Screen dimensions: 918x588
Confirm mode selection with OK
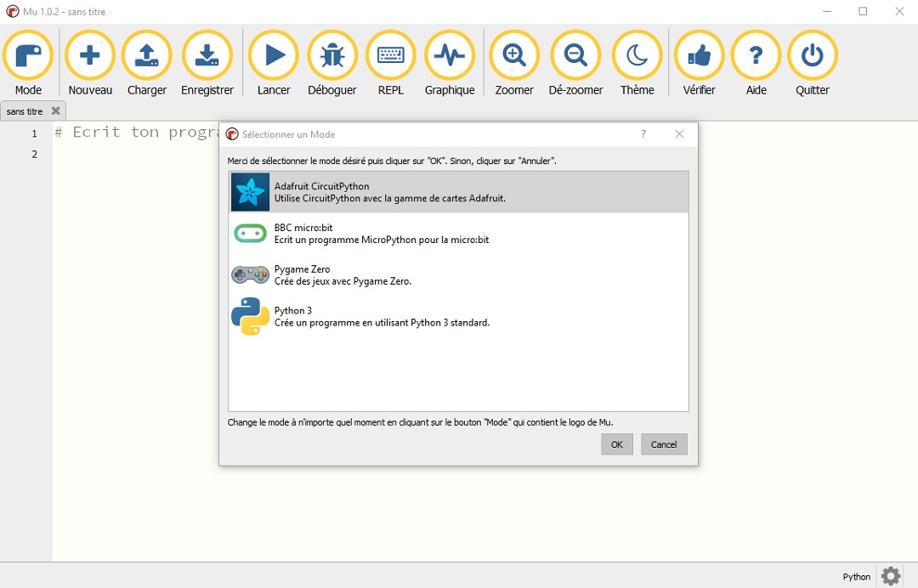[x=616, y=444]
